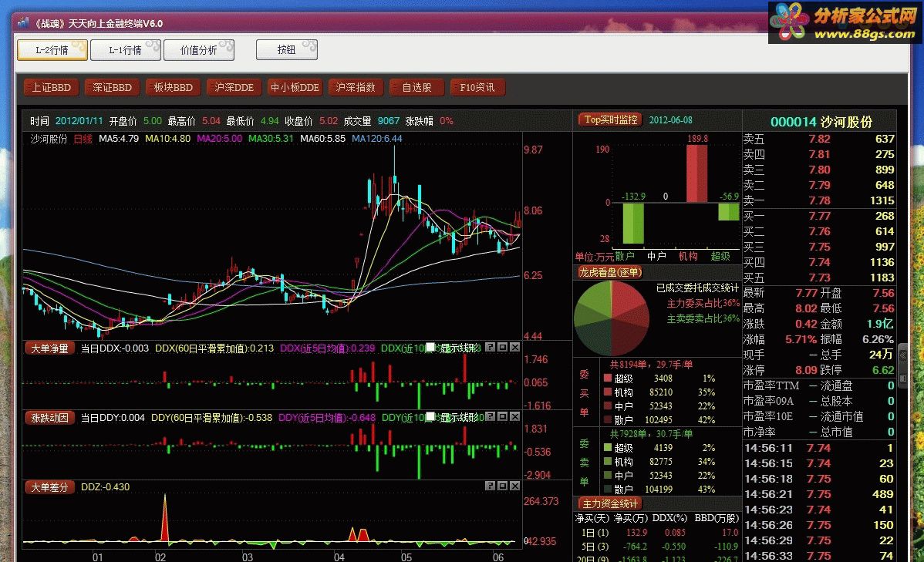Maximize the 大单净量 indicator panel
Viewport: 924px width, 562px height.
pos(503,347)
